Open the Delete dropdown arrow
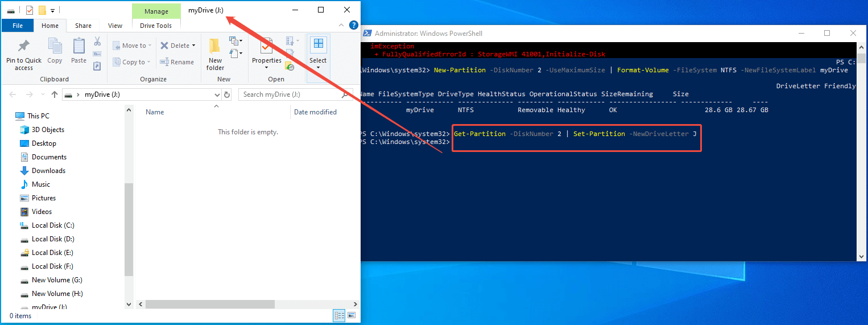868x325 pixels. click(x=193, y=46)
